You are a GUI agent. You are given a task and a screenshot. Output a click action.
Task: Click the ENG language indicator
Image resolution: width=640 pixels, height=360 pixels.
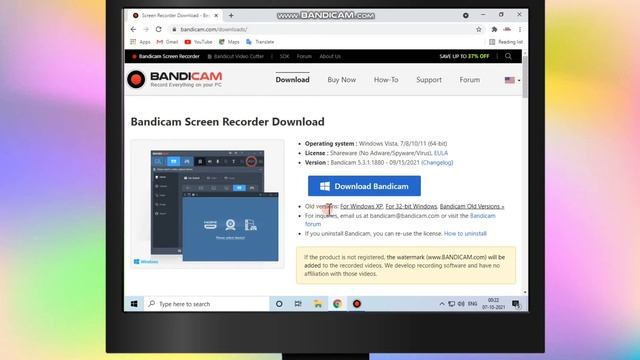pyautogui.click(x=472, y=304)
